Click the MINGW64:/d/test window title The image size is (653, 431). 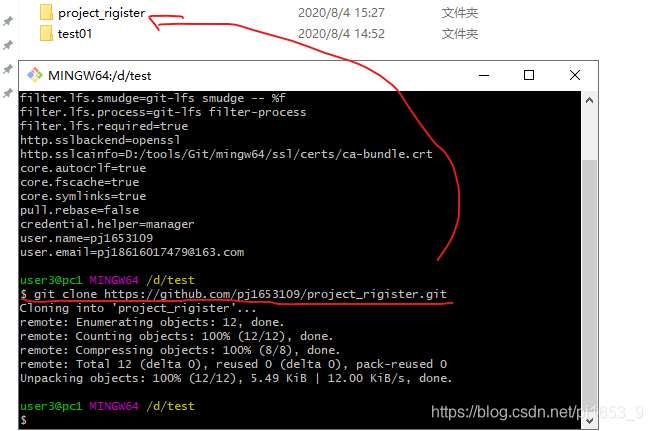(x=100, y=76)
